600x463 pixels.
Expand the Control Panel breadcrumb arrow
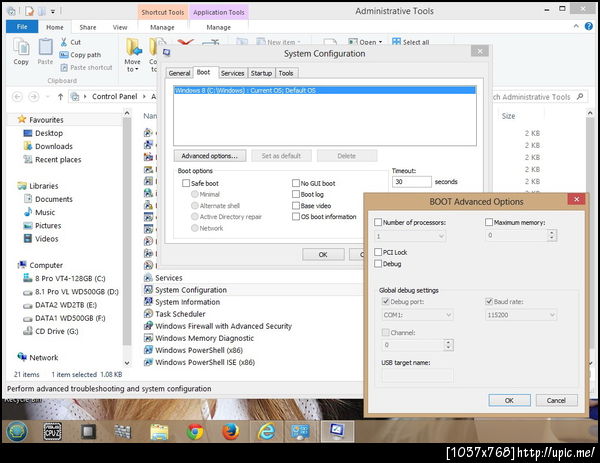[x=144, y=96]
